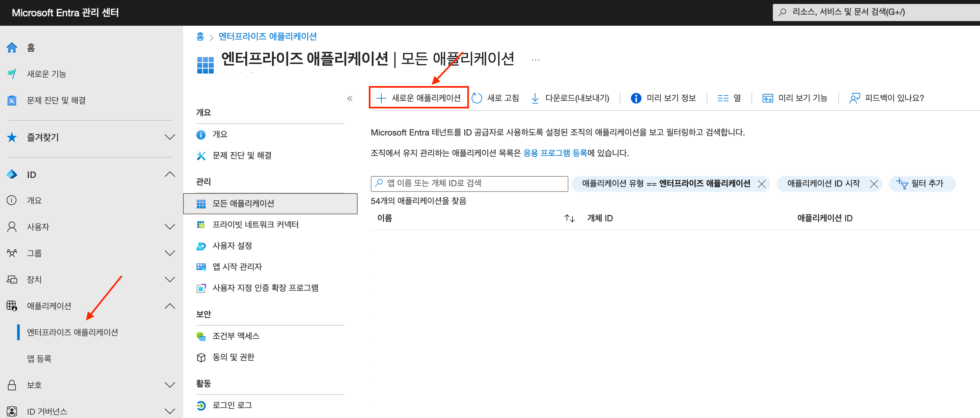Click the 홈 breadcrumb link
The width and height of the screenshot is (980, 418).
[200, 37]
